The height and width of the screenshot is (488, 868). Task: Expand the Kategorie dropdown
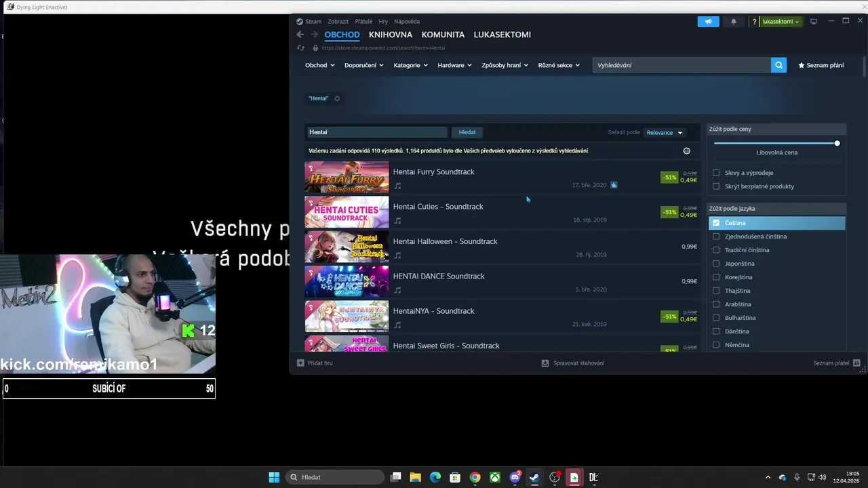coord(411,65)
